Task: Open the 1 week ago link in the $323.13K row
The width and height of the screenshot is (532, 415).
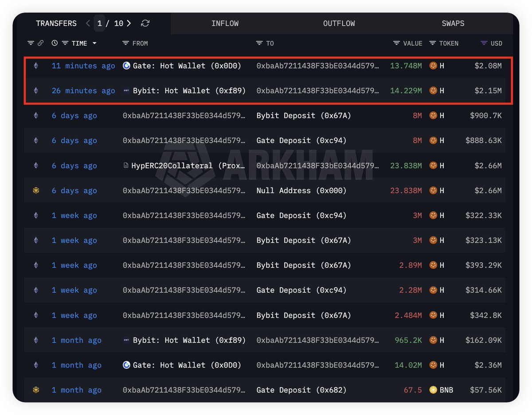Action: click(74, 240)
